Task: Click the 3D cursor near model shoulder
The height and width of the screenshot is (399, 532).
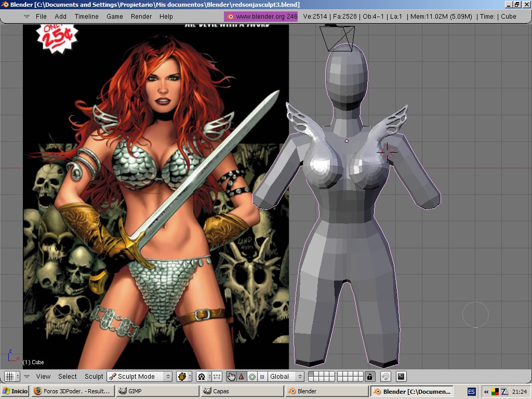Action: [387, 153]
